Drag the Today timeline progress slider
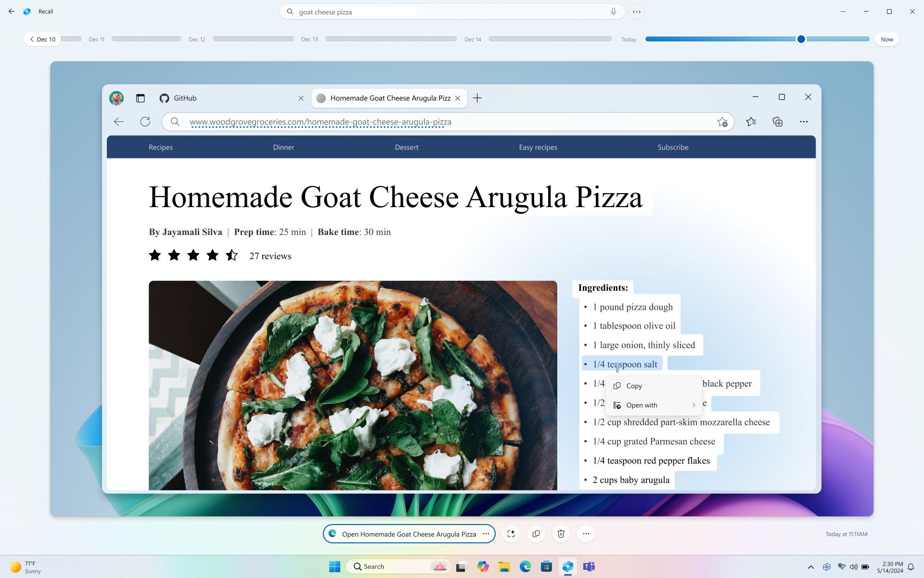This screenshot has width=924, height=578. click(x=802, y=39)
